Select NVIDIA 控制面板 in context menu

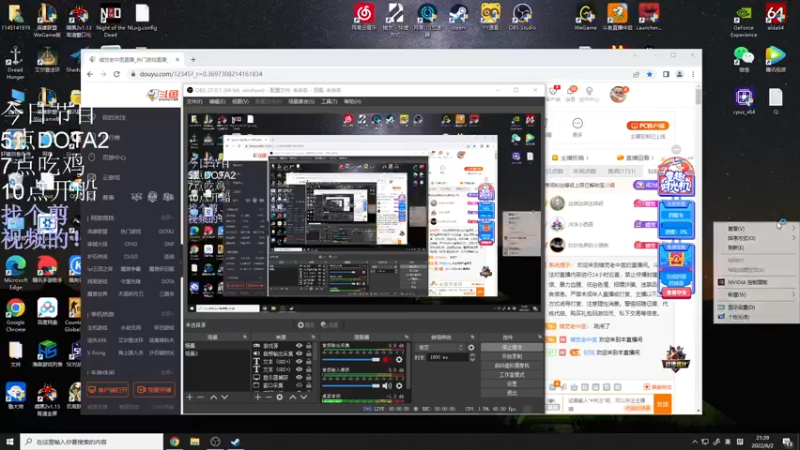pos(747,282)
